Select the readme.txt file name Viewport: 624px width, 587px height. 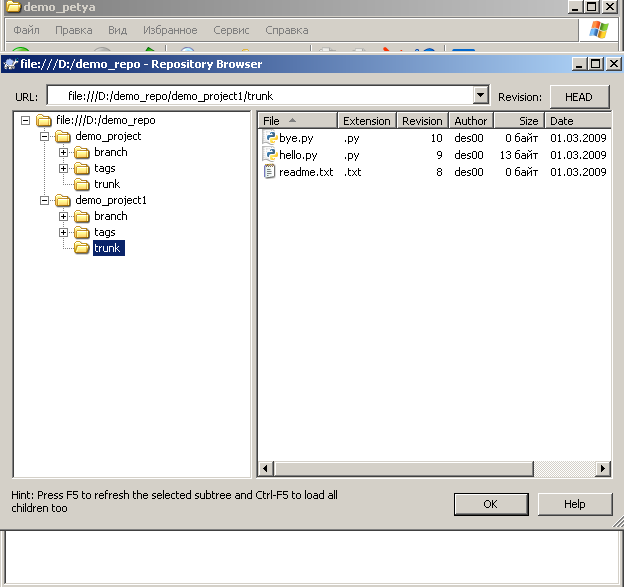[306, 172]
